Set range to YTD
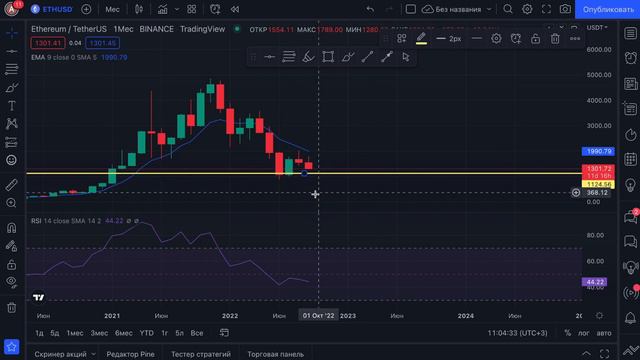 (x=147, y=333)
